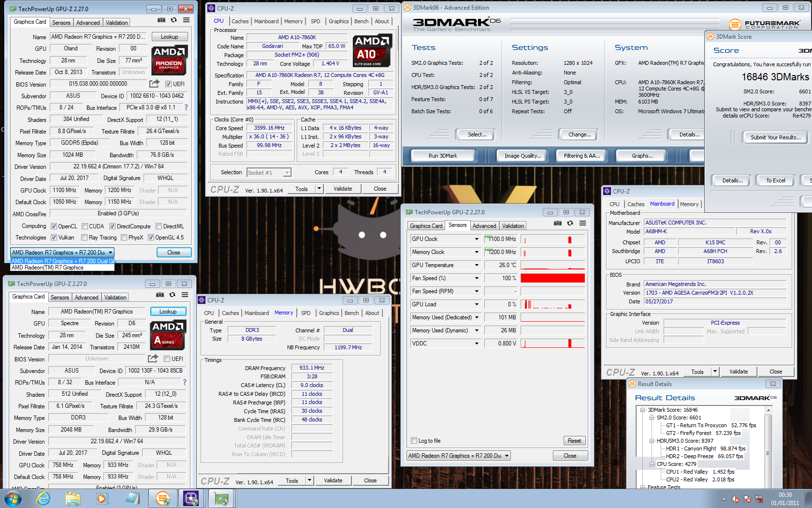Enable Log to file in Sensors
Image resolution: width=812 pixels, height=508 pixels.
click(x=414, y=441)
